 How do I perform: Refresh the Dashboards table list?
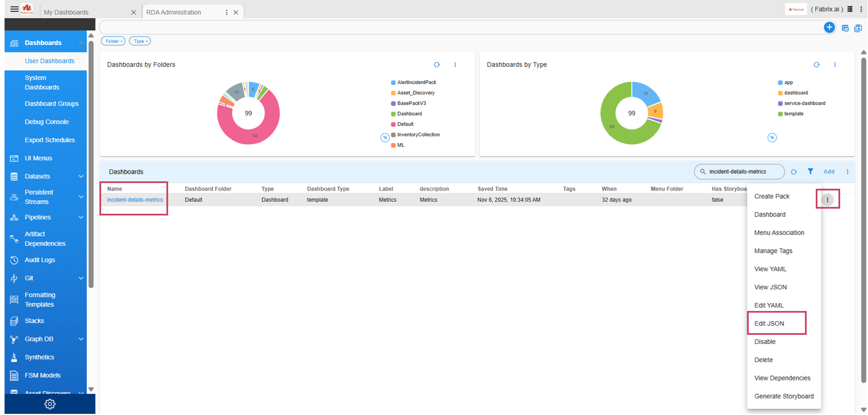[794, 172]
